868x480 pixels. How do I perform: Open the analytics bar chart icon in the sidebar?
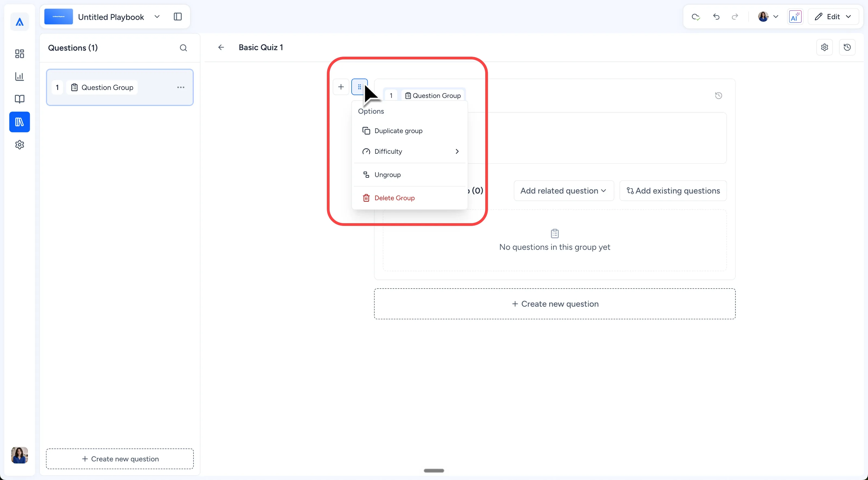point(20,76)
